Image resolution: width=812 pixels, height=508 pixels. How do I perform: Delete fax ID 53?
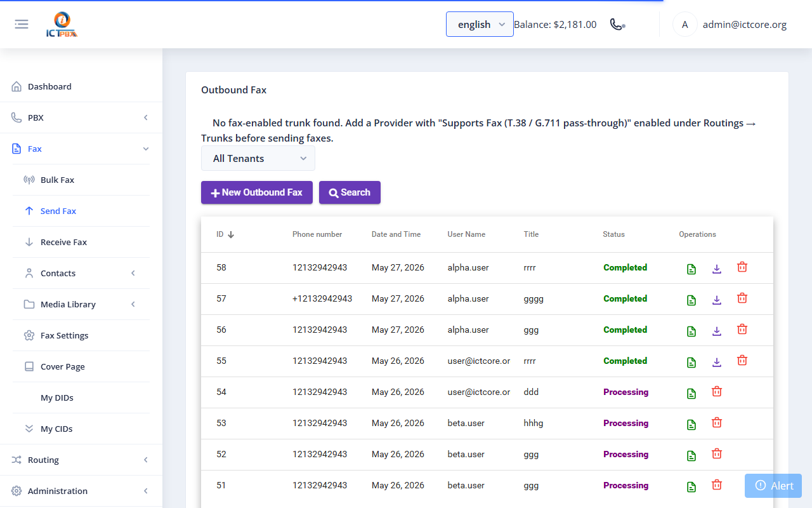(717, 423)
